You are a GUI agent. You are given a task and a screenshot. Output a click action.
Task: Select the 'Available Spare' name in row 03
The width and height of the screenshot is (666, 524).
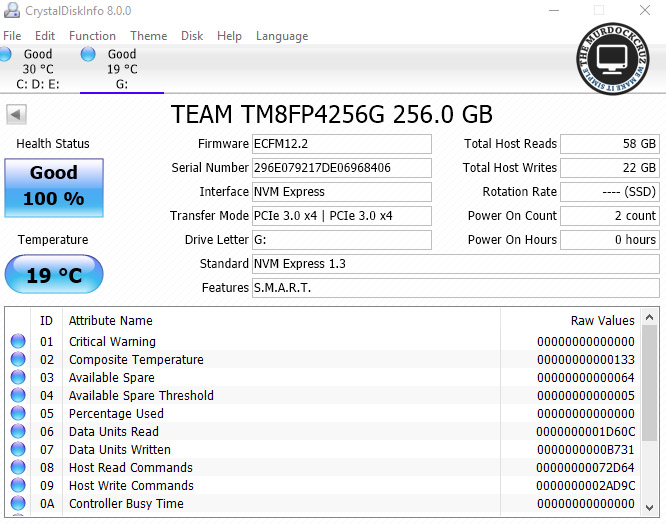click(111, 378)
